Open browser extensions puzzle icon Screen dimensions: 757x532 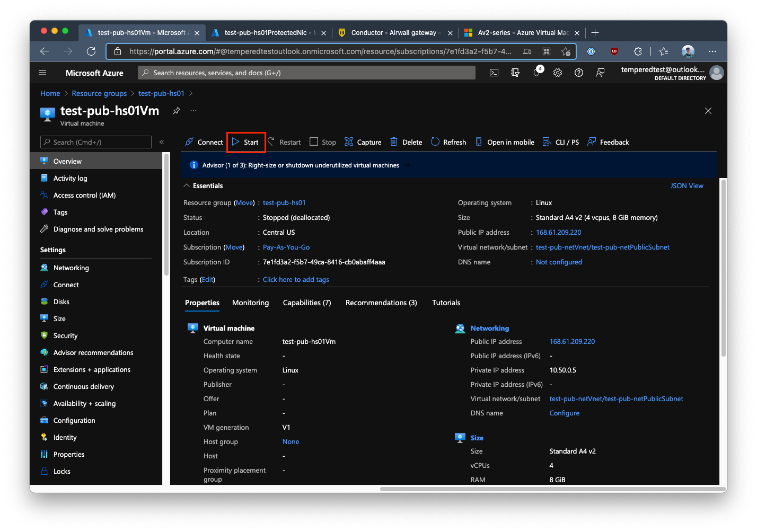[638, 51]
